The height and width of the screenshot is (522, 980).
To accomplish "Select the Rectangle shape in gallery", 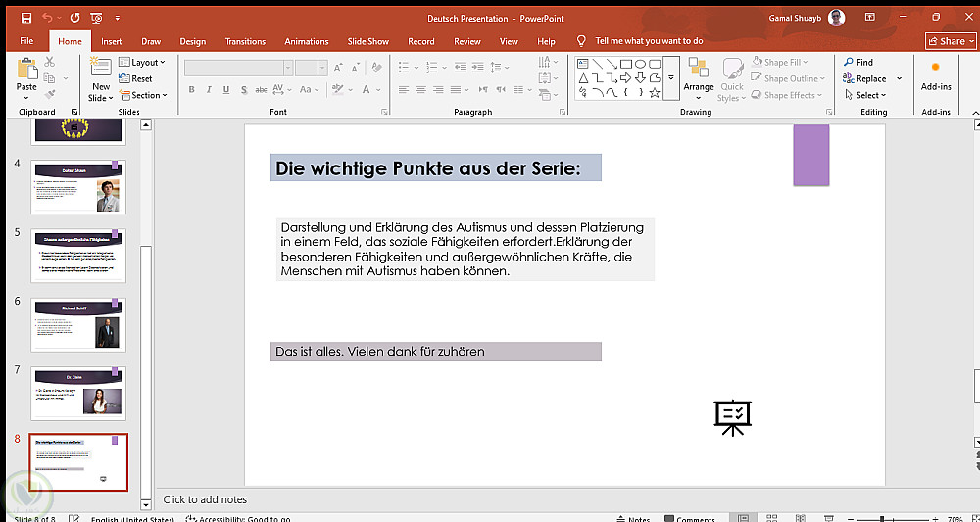I will [x=625, y=63].
